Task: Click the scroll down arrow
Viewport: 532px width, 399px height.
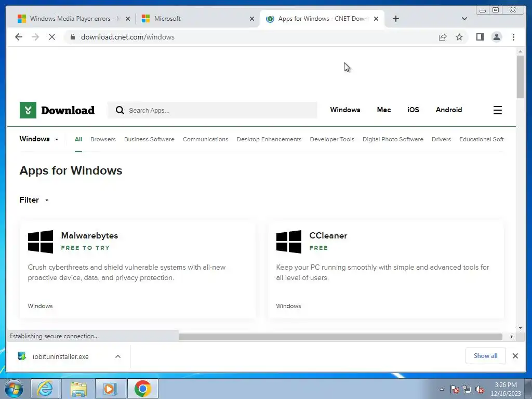Action: tap(520, 328)
